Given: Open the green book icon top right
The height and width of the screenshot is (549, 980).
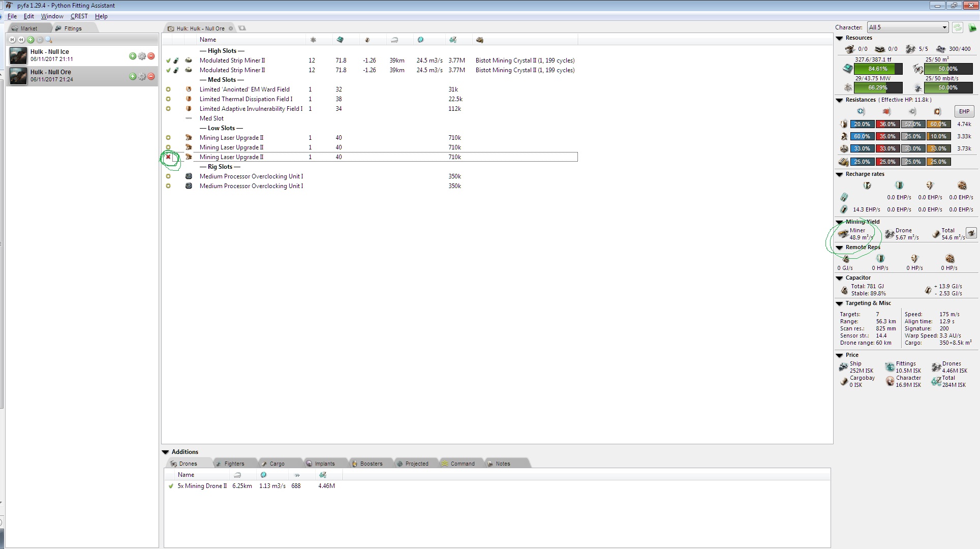Looking at the screenshot, I should pos(972,27).
